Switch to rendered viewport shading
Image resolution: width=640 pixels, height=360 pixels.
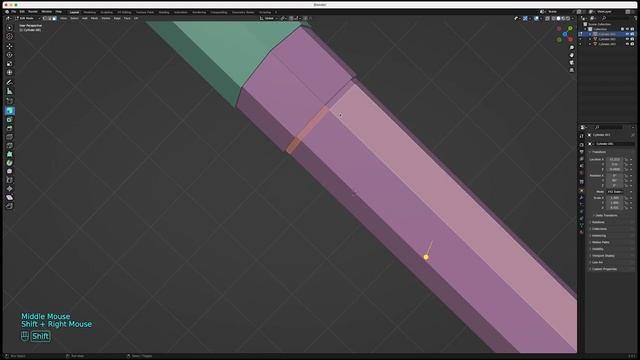point(568,18)
